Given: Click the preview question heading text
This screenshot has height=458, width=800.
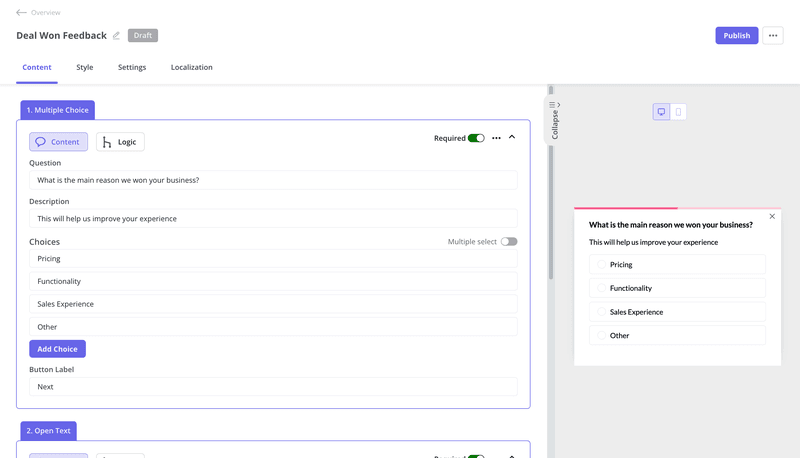Looking at the screenshot, I should coord(670,225).
